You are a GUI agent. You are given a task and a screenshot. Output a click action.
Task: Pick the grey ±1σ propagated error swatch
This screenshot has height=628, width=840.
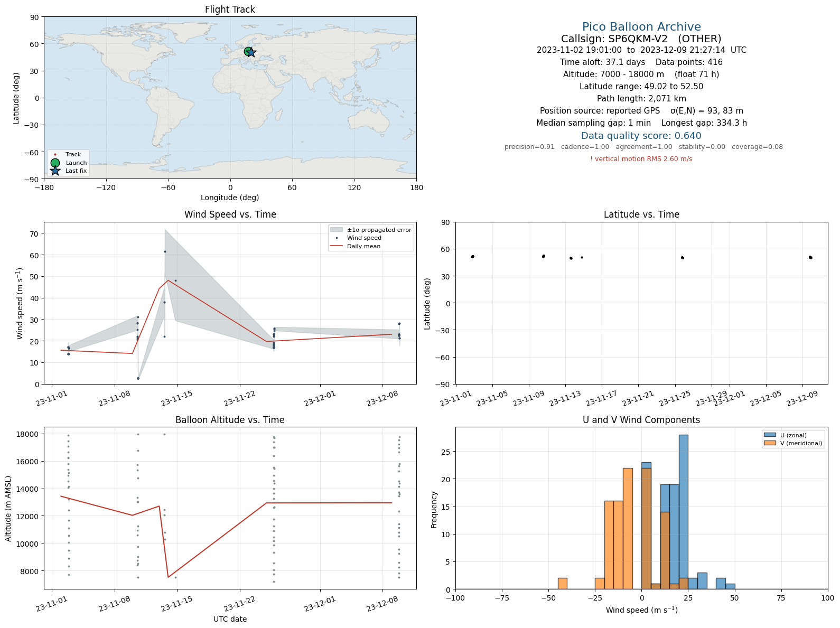tap(337, 230)
